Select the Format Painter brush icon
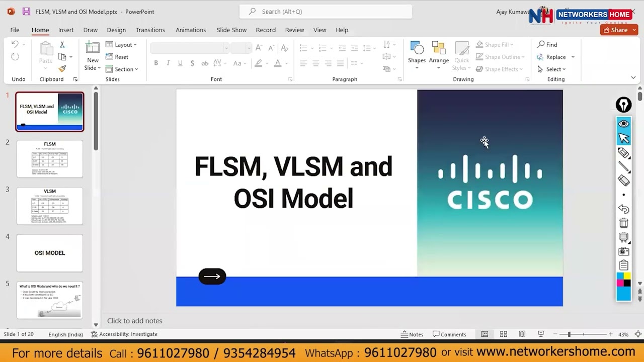 click(x=62, y=69)
